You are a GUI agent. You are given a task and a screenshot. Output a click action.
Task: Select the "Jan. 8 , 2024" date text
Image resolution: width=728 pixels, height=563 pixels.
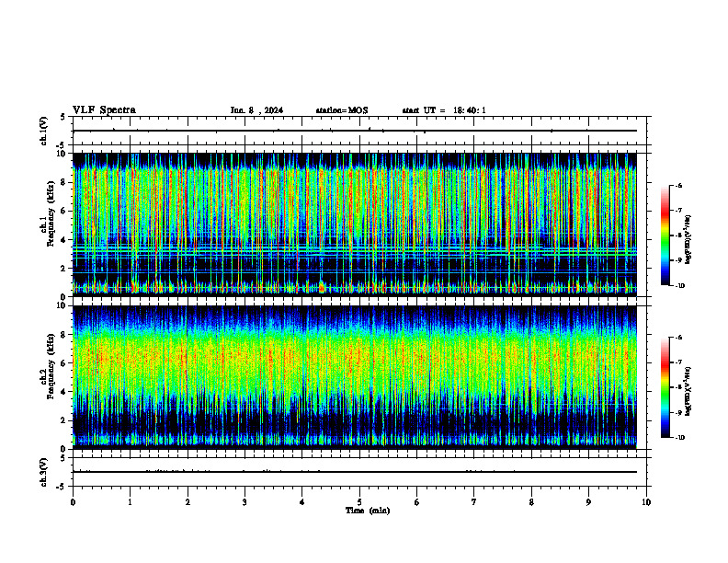pos(256,110)
